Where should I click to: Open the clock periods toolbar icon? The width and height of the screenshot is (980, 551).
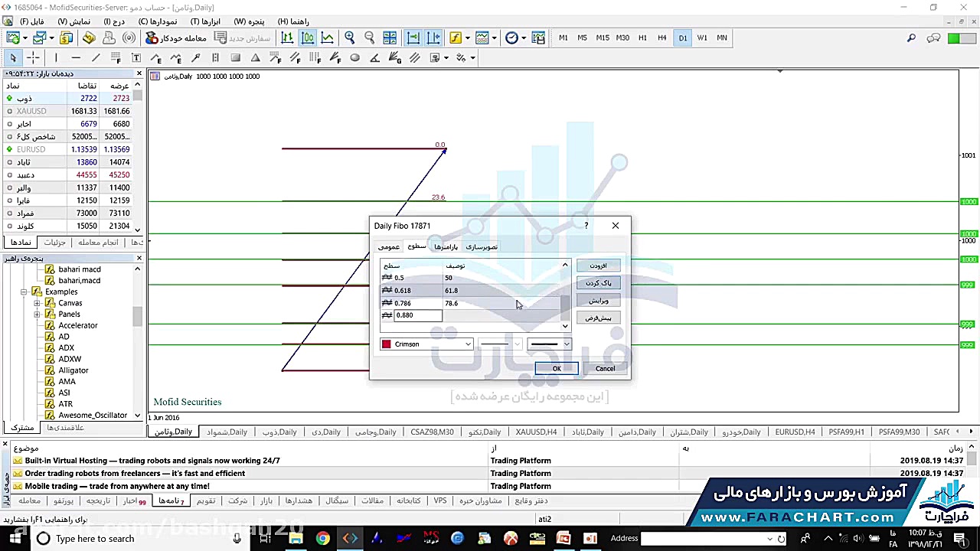point(511,37)
